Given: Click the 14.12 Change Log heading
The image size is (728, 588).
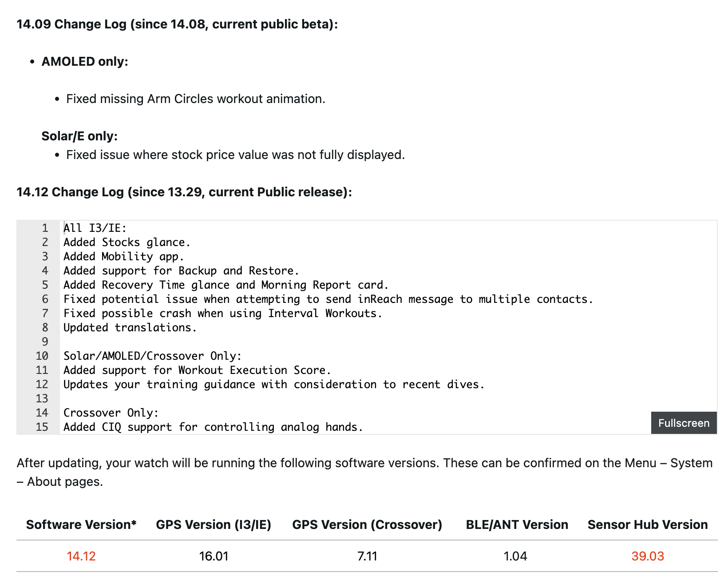Looking at the screenshot, I should pyautogui.click(x=184, y=192).
